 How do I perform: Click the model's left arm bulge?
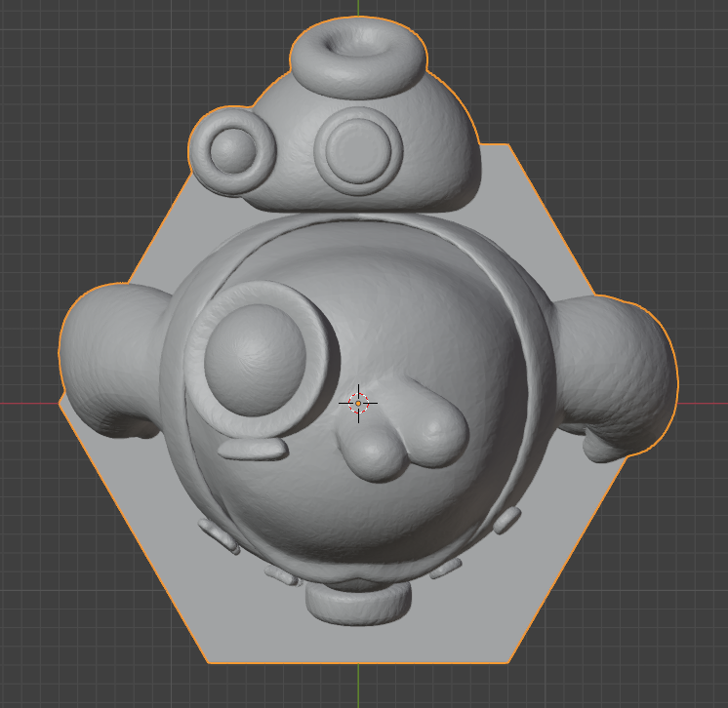[x=112, y=361]
